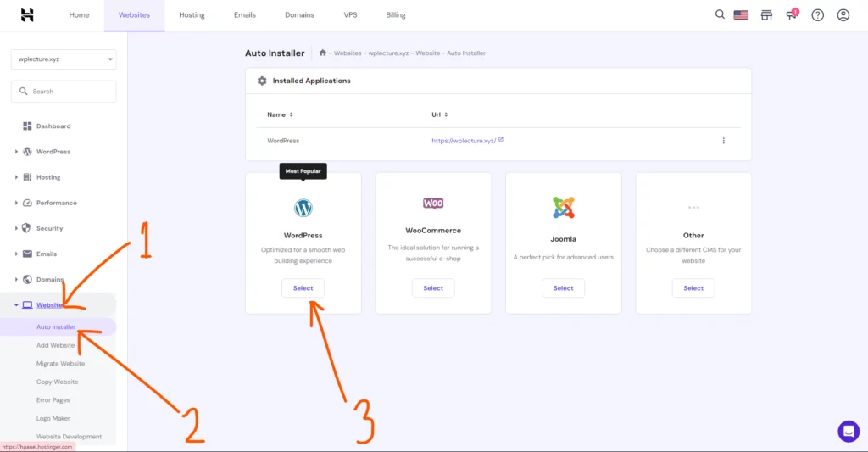The image size is (868, 452).
Task: Open Copy Website in the sidebar
Action: pos(57,382)
